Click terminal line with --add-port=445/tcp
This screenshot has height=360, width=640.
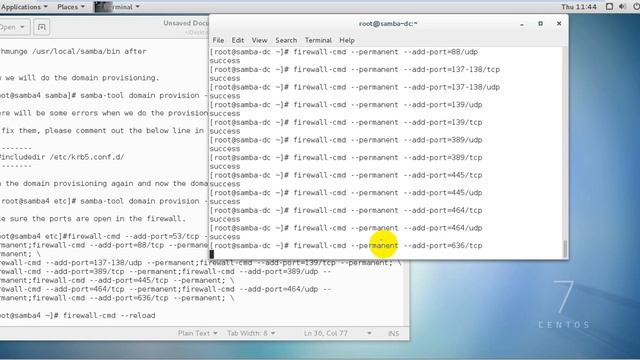[x=346, y=175]
